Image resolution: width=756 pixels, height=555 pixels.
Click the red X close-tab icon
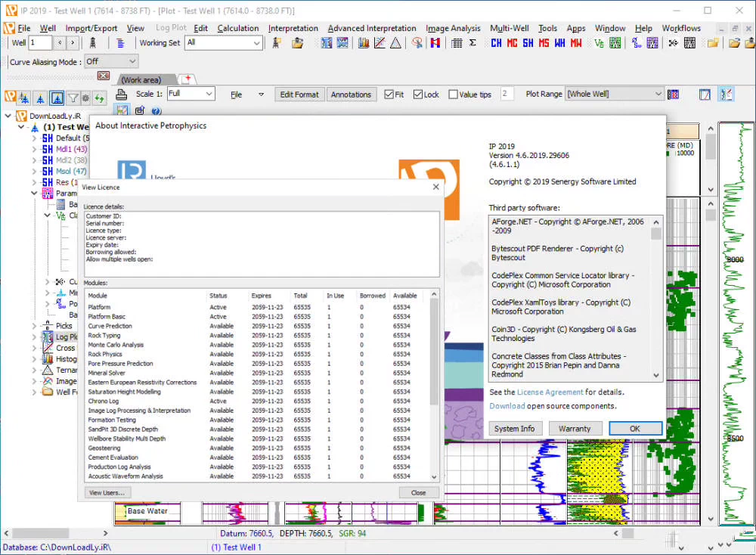click(x=103, y=76)
